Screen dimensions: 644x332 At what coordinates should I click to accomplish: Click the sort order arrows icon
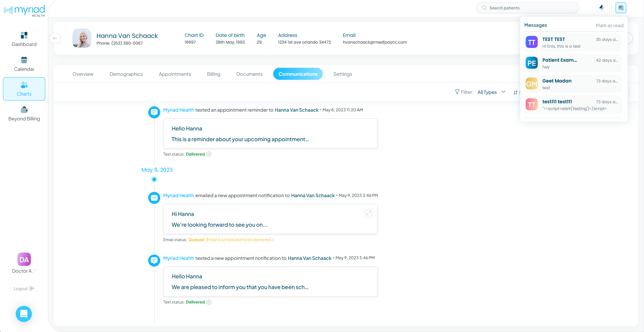pos(516,92)
